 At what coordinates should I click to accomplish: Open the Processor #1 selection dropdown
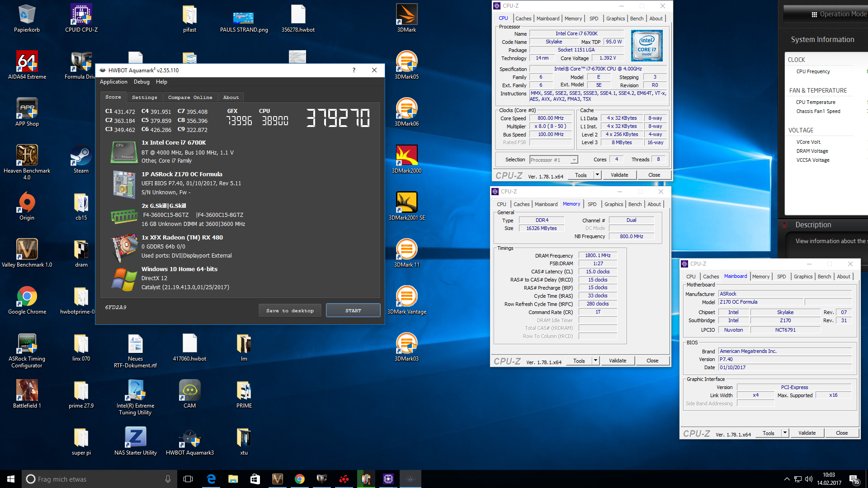click(x=554, y=160)
